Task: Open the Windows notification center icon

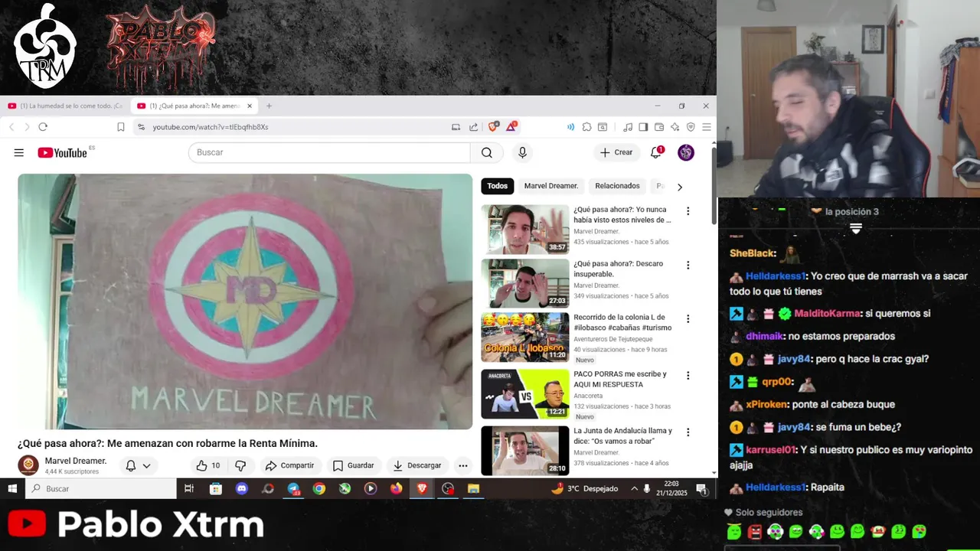Action: (x=702, y=488)
